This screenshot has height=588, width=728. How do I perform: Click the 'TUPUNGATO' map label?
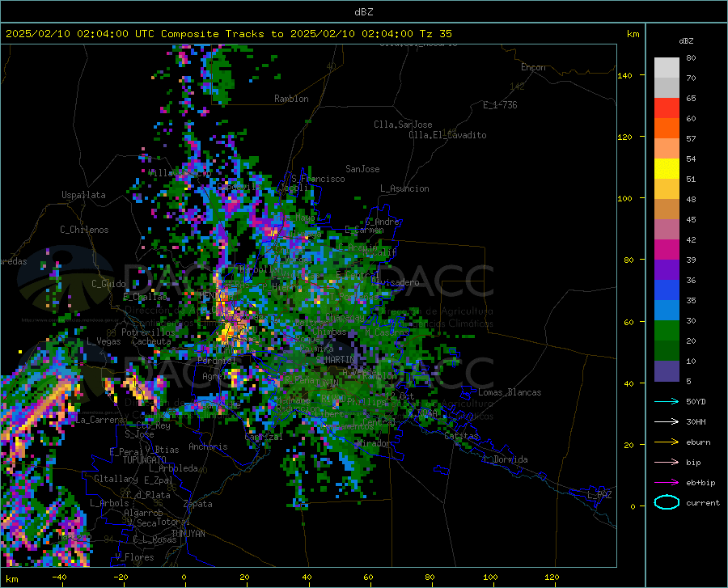click(145, 460)
